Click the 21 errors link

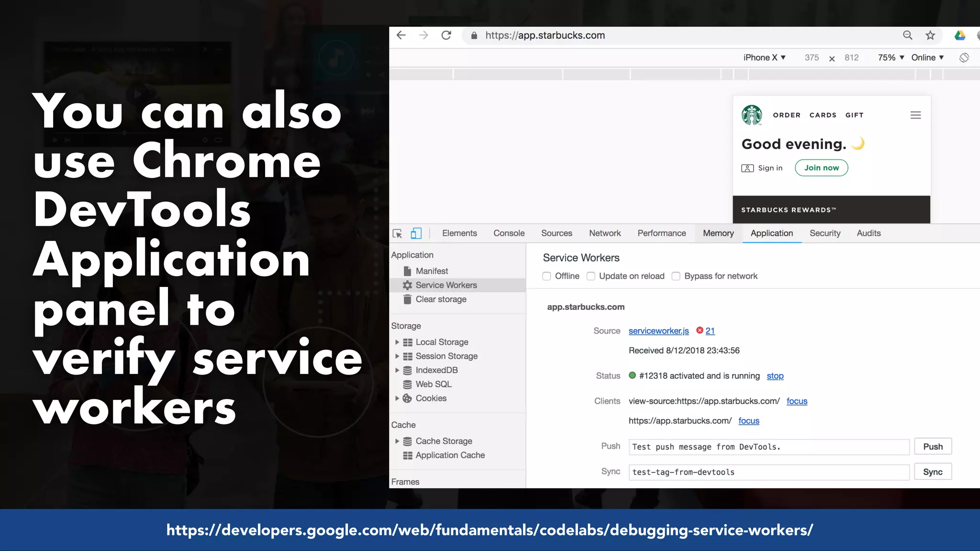click(710, 331)
